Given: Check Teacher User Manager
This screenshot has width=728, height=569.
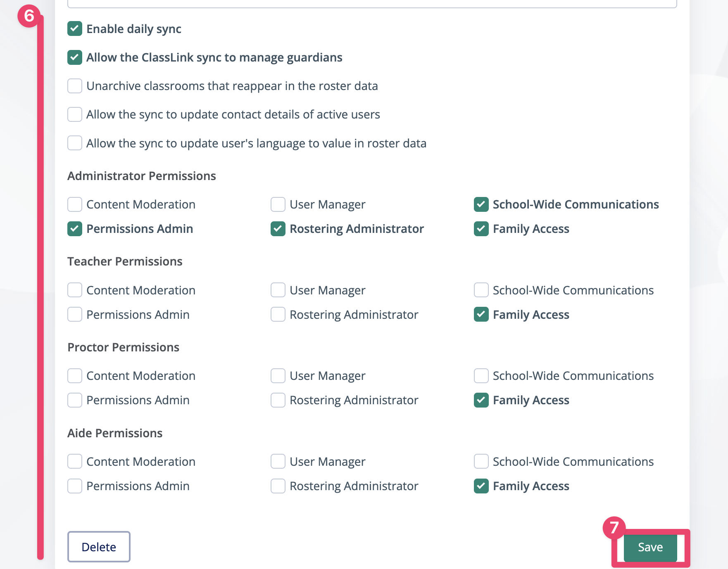Looking at the screenshot, I should [278, 290].
